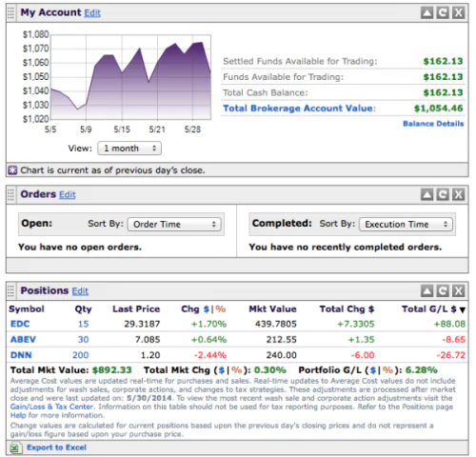Toggle Chg column to percent view
This screenshot has height=457, width=476.
click(x=221, y=309)
